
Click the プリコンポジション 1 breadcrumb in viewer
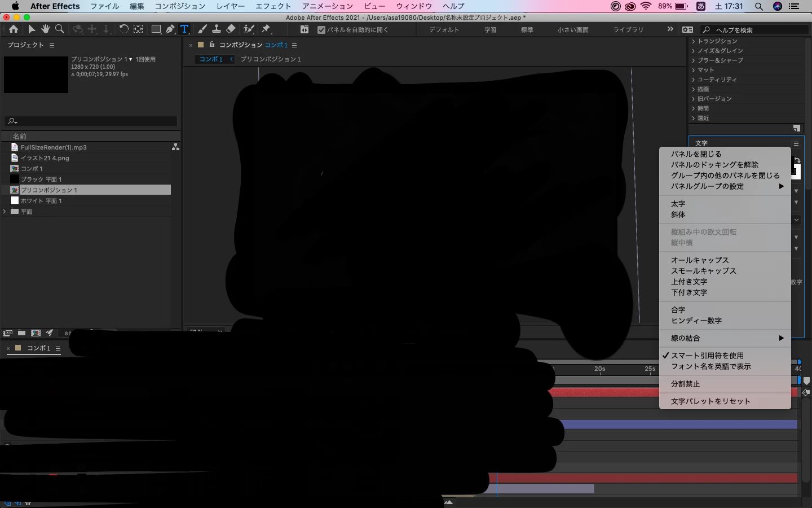pos(271,59)
